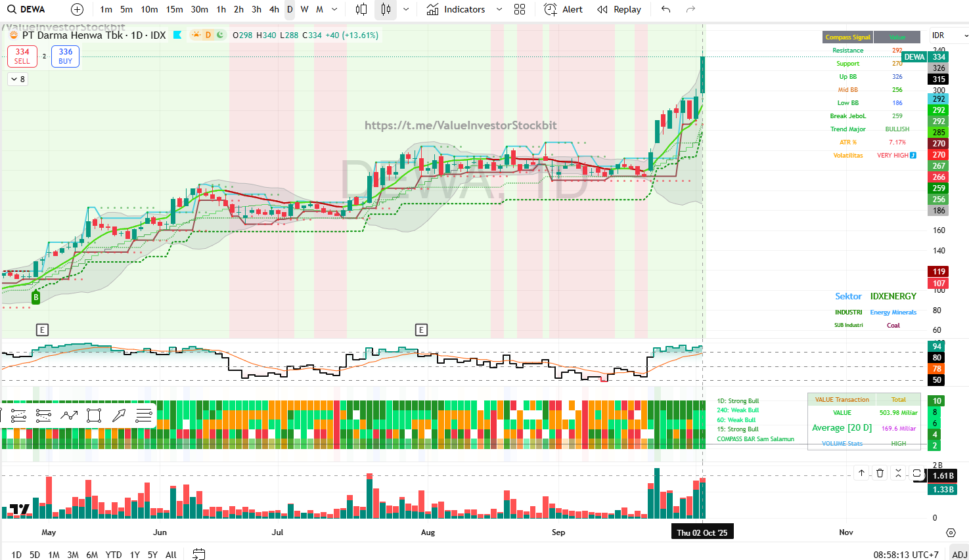Select the highlighted candle chart style icon
The height and width of the screenshot is (560, 969).
386,9
